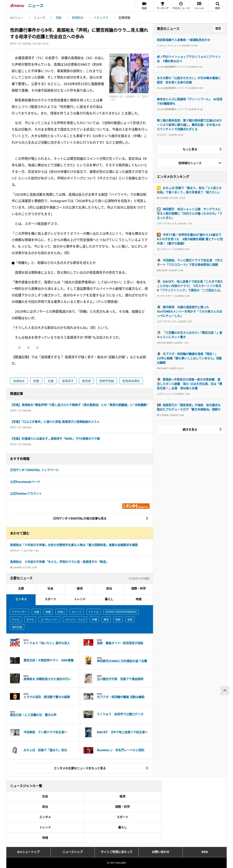This screenshot has height=868, width=233.
Task: Open thumbnail for 今田美桜 テレ朝ドラマ初主演へ
Action: click(x=15, y=732)
